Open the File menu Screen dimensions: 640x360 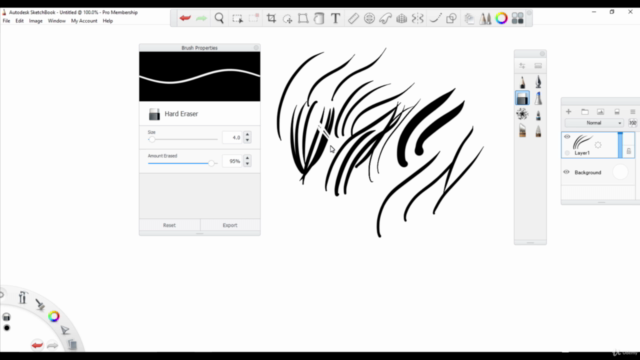pos(6,21)
